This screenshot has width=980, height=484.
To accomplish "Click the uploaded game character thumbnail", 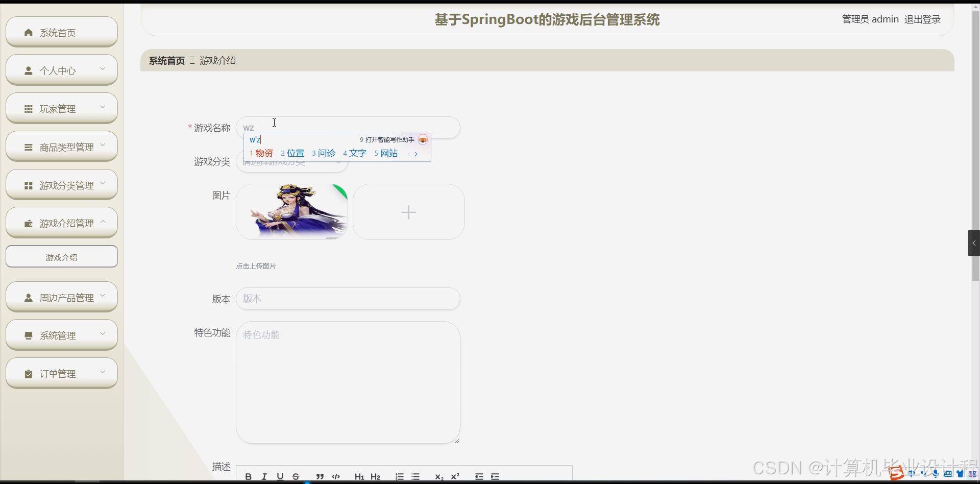I will 291,211.
